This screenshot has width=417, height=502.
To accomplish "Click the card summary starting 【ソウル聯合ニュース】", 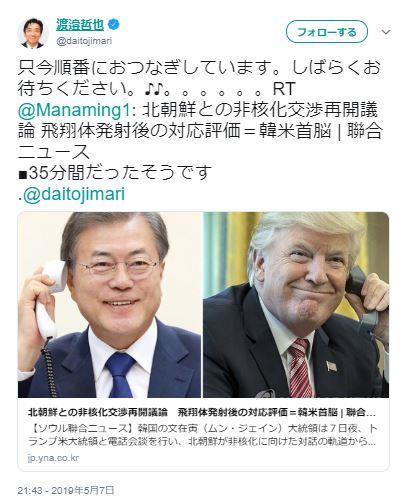I will 203,435.
